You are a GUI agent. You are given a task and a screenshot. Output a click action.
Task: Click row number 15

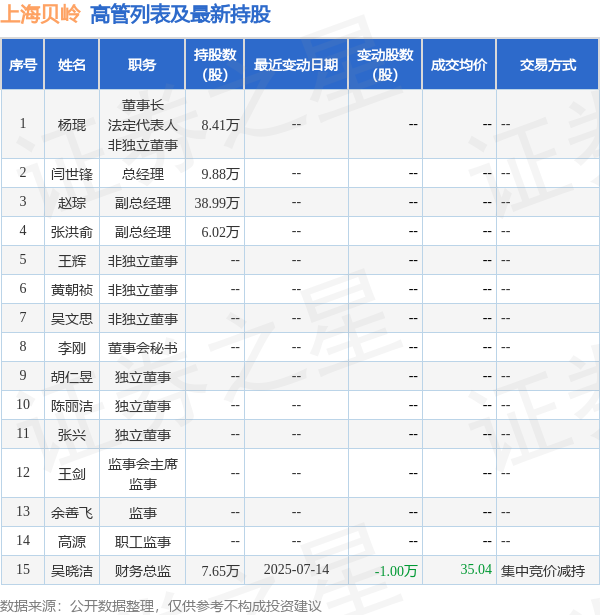[x=23, y=569]
